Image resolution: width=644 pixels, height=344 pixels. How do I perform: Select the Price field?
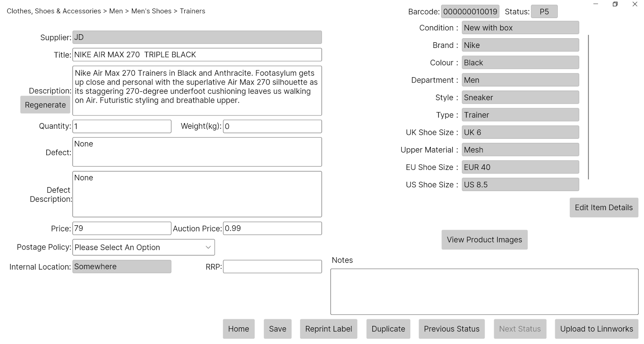[122, 229]
